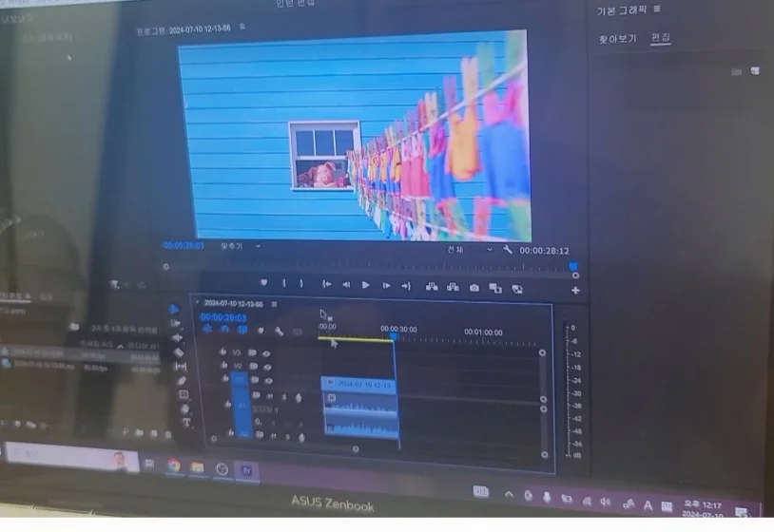
Task: Go to In point
Action: (x=326, y=284)
